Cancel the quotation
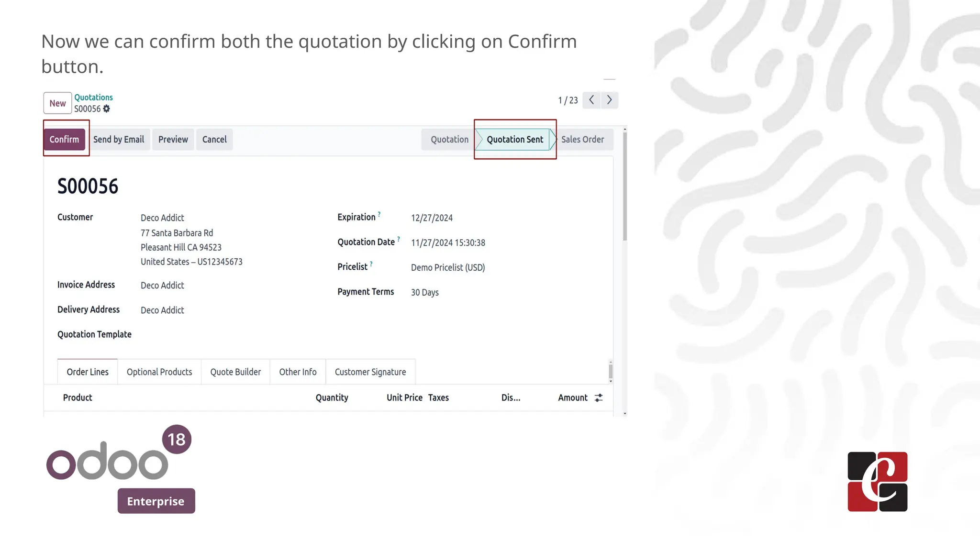Screen dimensions: 980x551 tap(214, 139)
